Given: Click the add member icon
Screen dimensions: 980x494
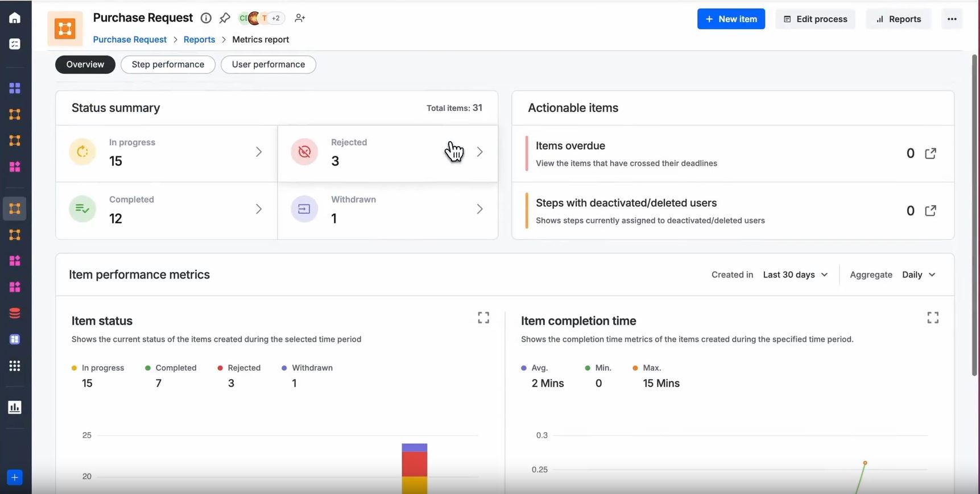Looking at the screenshot, I should pos(300,18).
